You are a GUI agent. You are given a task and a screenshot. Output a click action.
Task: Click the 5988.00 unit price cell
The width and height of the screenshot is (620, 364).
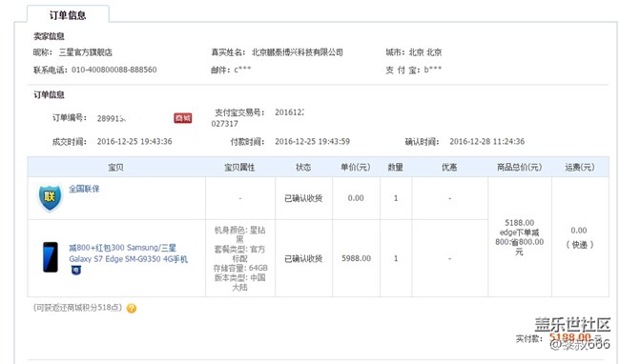click(x=357, y=258)
